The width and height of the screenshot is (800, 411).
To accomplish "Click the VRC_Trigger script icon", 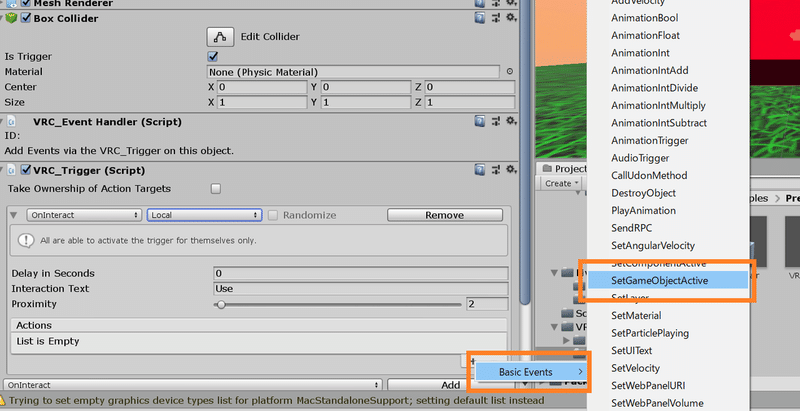I will pyautogui.click(x=11, y=170).
